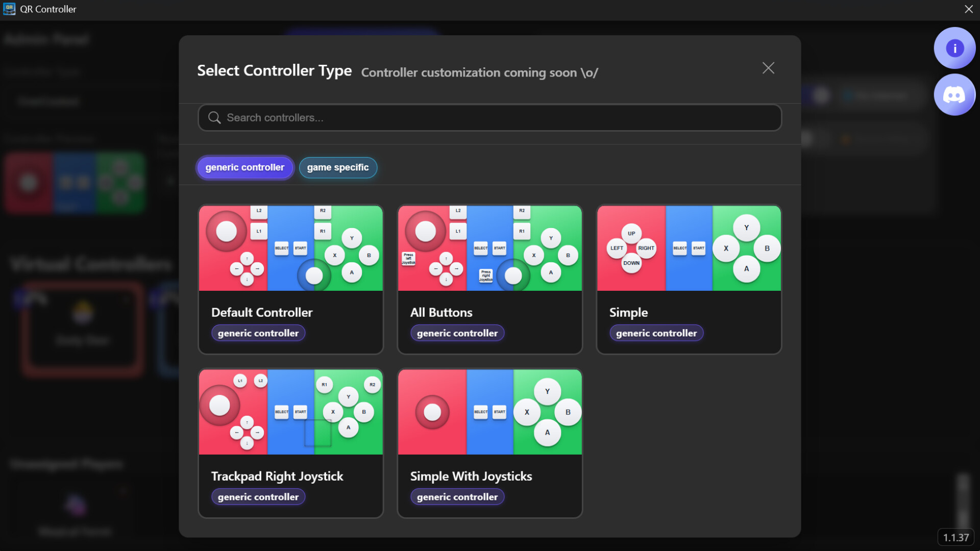The height and width of the screenshot is (551, 980).
Task: Choose Simple With Joysticks layout preview
Action: click(489, 412)
